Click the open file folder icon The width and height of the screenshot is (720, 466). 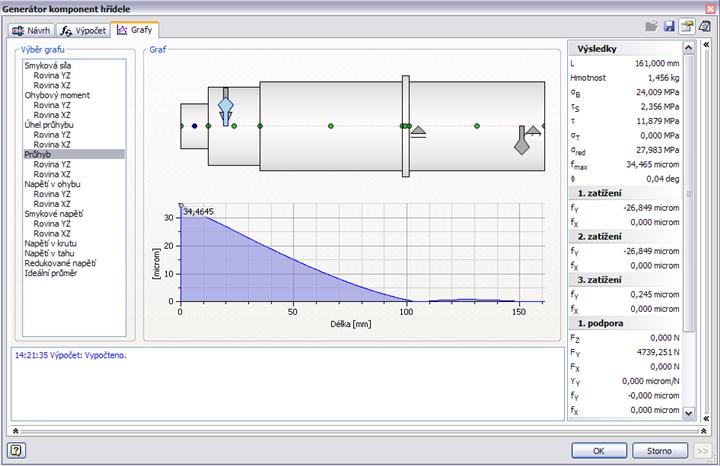(x=652, y=28)
